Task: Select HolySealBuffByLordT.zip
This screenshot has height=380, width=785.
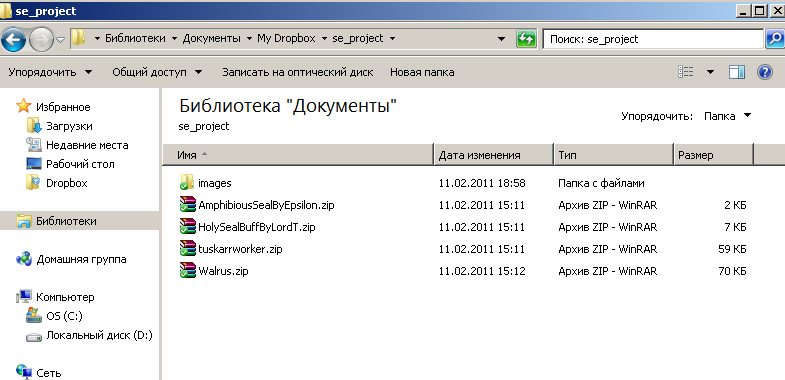Action: (257, 227)
